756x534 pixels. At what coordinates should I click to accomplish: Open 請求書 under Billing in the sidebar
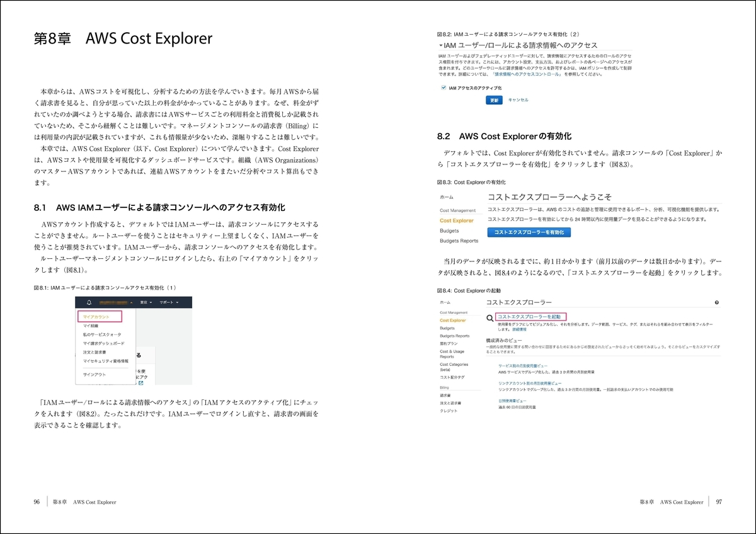pos(445,395)
